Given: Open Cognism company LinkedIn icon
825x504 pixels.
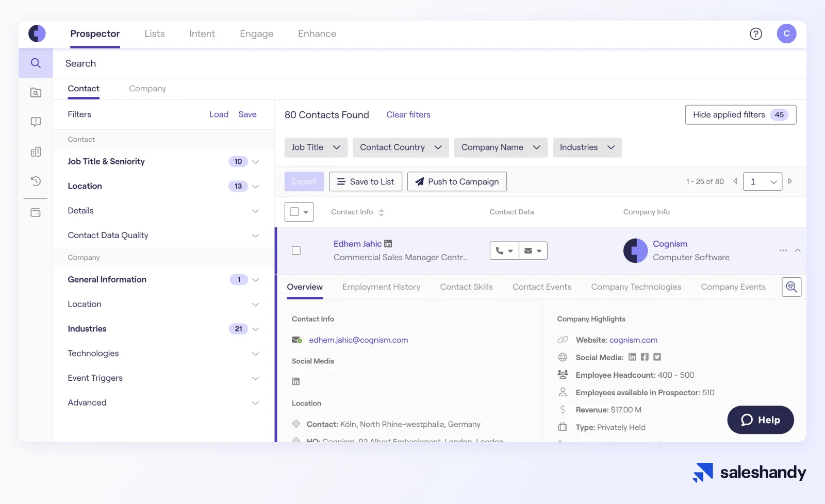Looking at the screenshot, I should (x=632, y=357).
